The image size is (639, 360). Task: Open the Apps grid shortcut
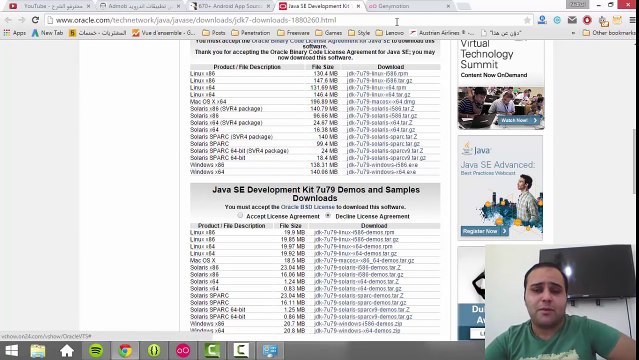coord(14,33)
